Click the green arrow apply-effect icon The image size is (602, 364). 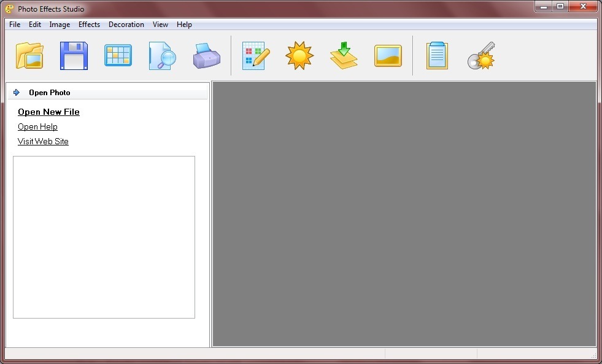point(343,55)
